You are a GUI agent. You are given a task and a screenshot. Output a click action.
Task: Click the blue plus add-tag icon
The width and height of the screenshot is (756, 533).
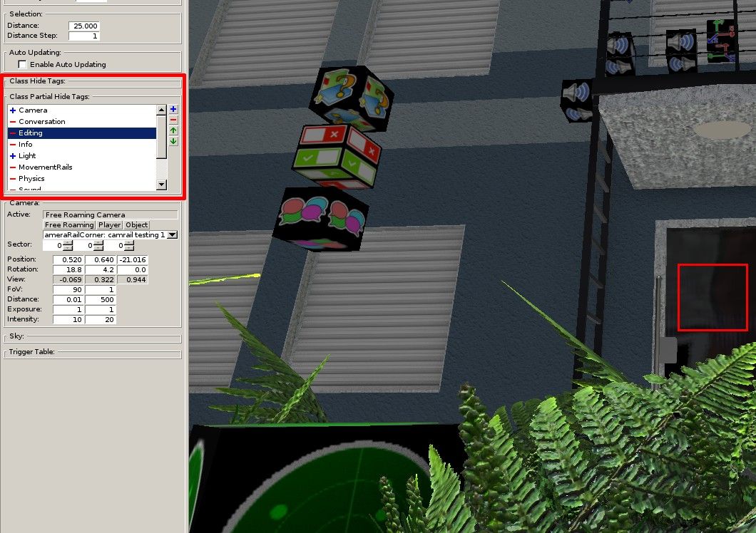point(173,110)
